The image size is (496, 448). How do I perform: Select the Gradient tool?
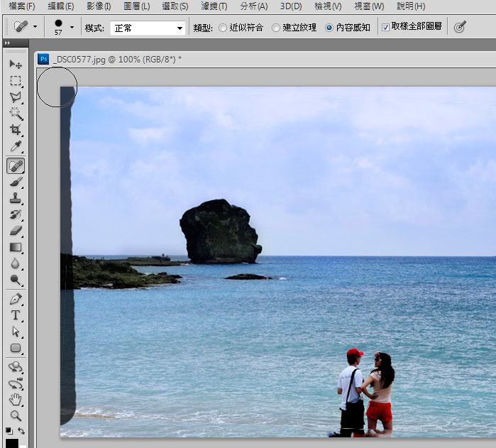[x=15, y=247]
